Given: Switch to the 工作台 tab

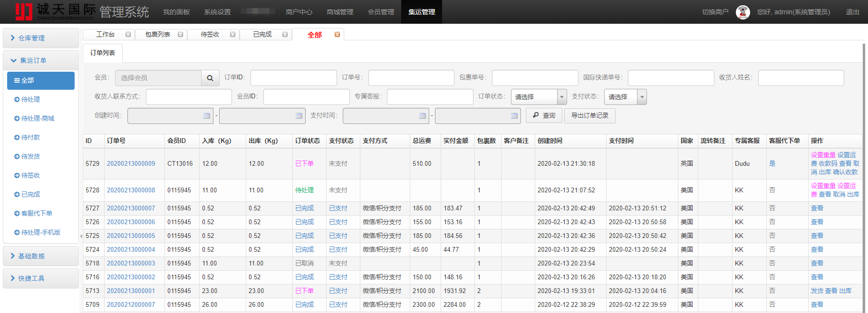Looking at the screenshot, I should (106, 35).
